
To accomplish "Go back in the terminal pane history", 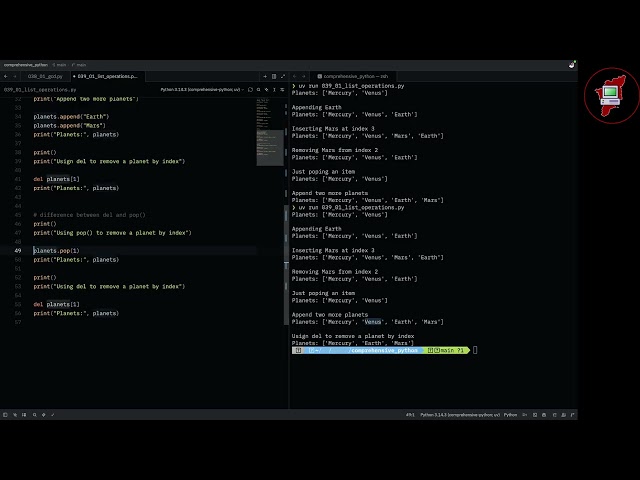I will click(x=295, y=76).
